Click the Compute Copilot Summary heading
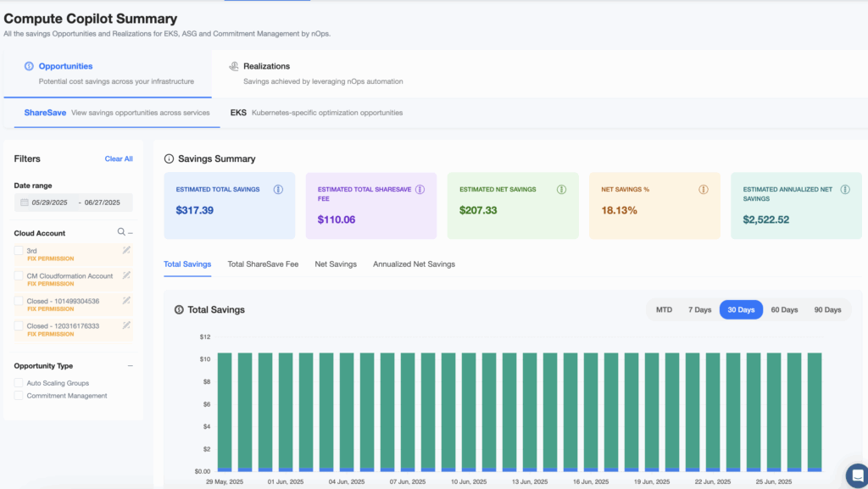The height and width of the screenshot is (489, 868). (x=90, y=19)
